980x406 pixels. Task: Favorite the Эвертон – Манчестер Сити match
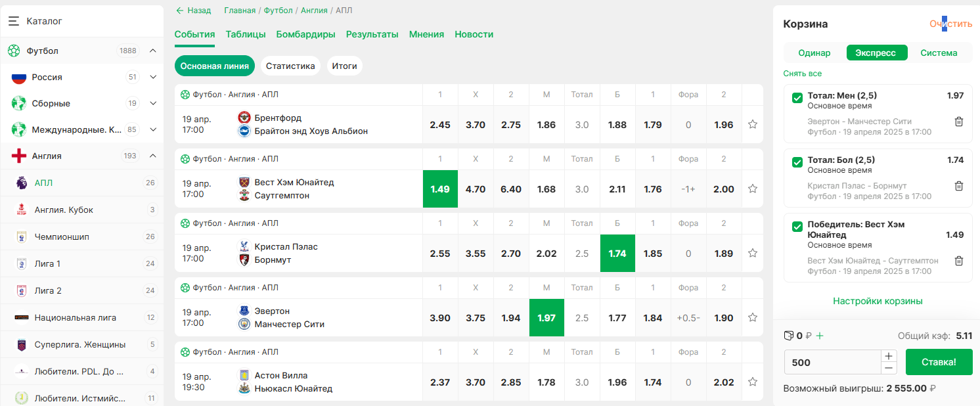tap(753, 317)
